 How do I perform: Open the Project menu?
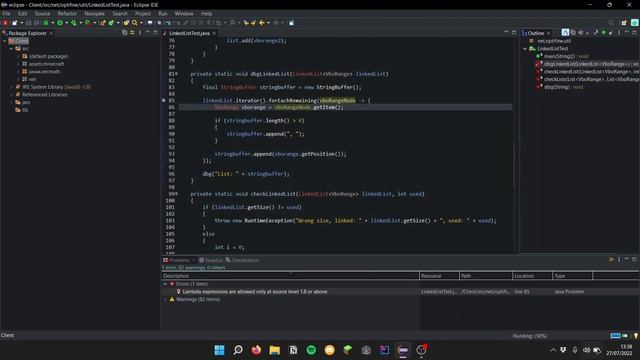tap(143, 13)
